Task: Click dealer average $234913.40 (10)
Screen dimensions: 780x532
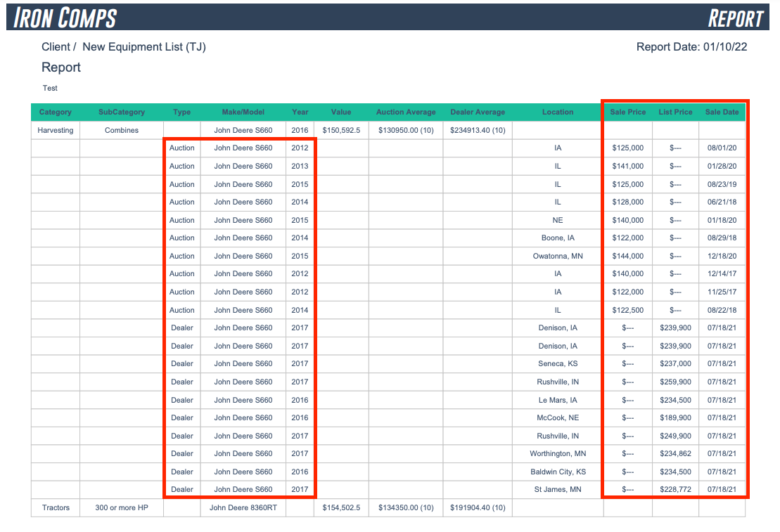Action: (478, 130)
